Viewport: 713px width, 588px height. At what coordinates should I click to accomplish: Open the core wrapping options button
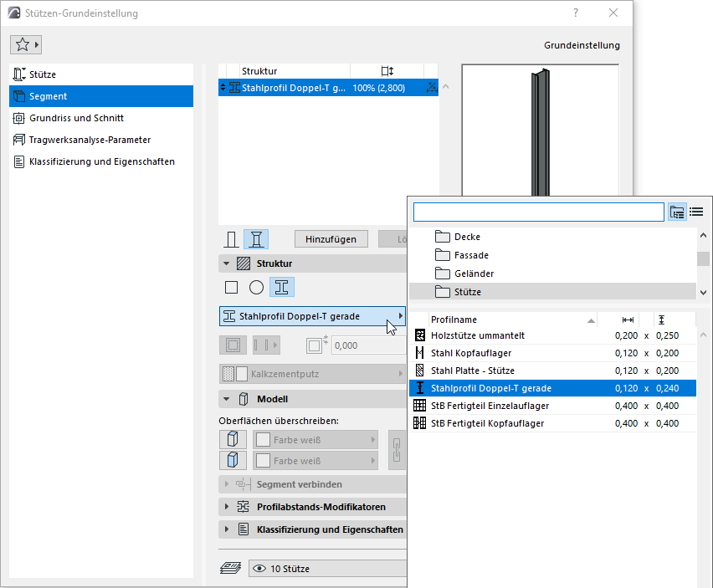point(266,345)
